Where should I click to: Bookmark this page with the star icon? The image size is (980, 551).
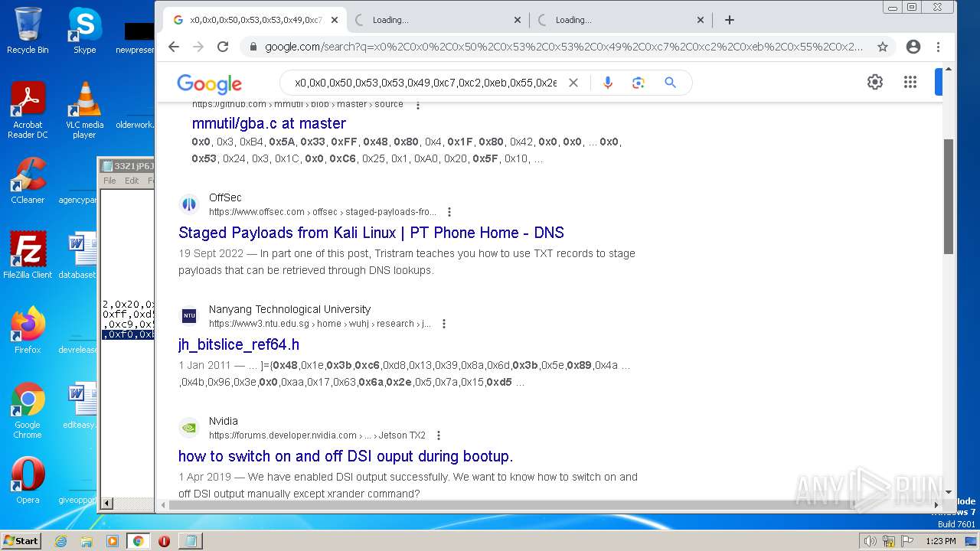pos(883,47)
